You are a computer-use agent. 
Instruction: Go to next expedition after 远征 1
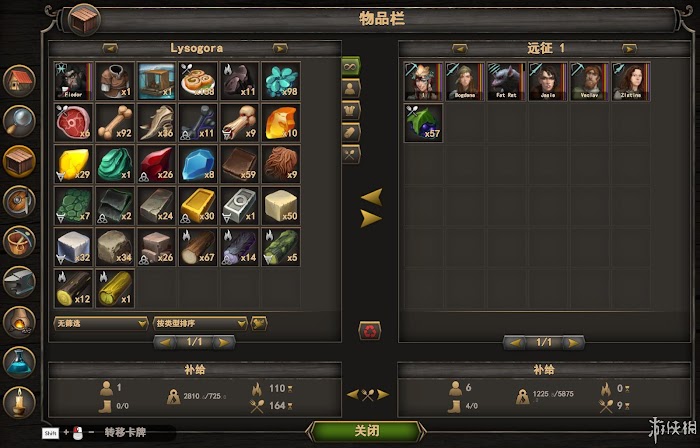click(x=629, y=48)
